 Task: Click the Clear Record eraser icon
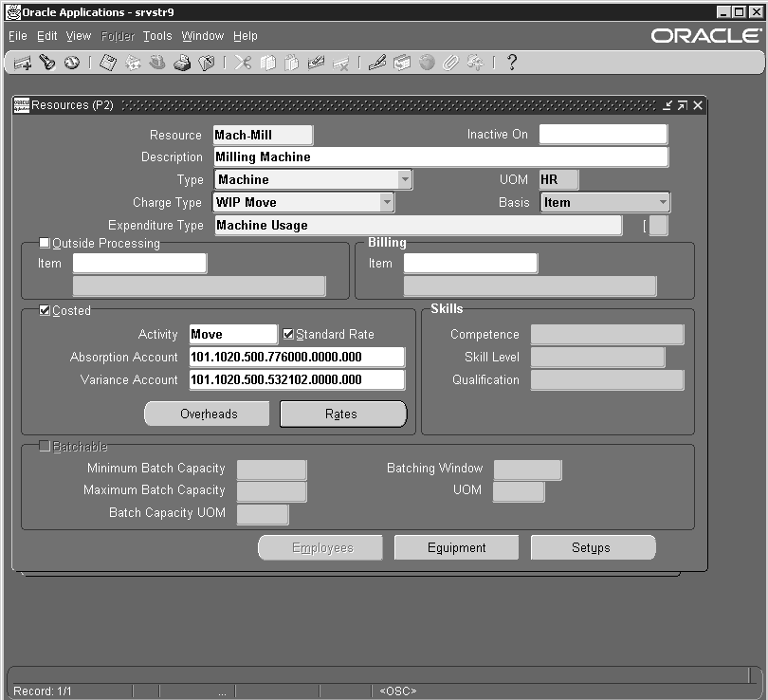click(317, 63)
